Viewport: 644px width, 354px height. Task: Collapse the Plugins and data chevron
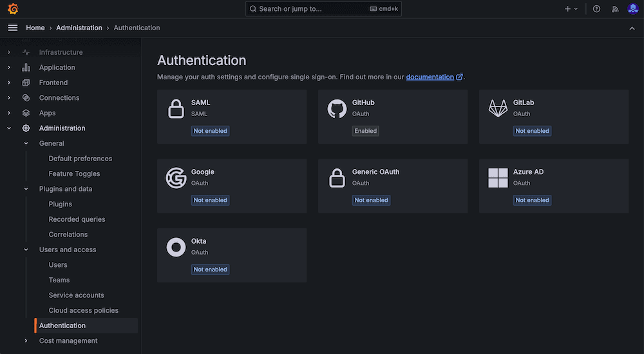point(26,189)
